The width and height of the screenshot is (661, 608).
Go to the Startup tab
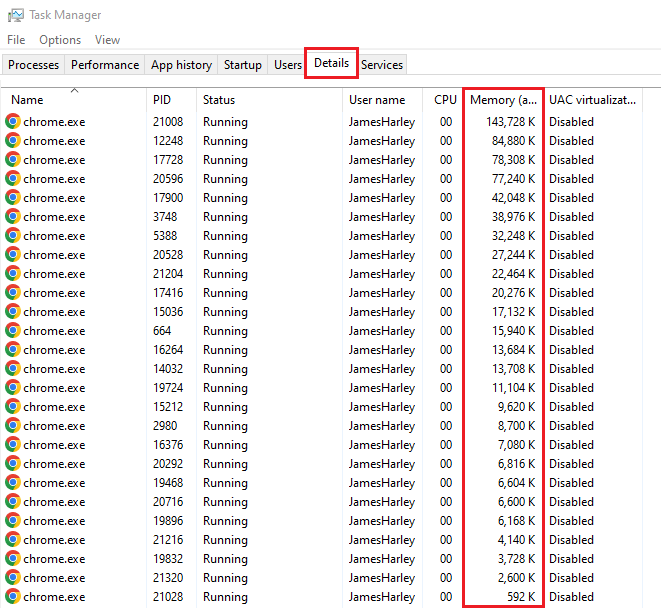242,65
